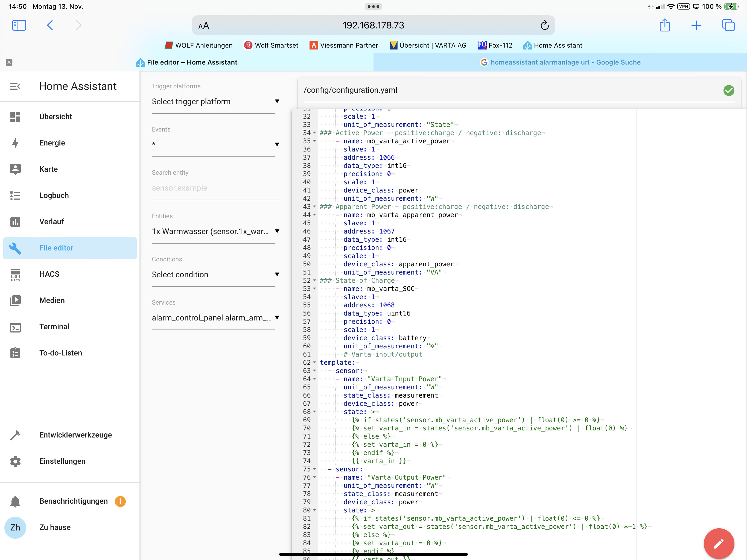Open the HACS sidebar icon
This screenshot has height=560, width=747.
click(15, 275)
